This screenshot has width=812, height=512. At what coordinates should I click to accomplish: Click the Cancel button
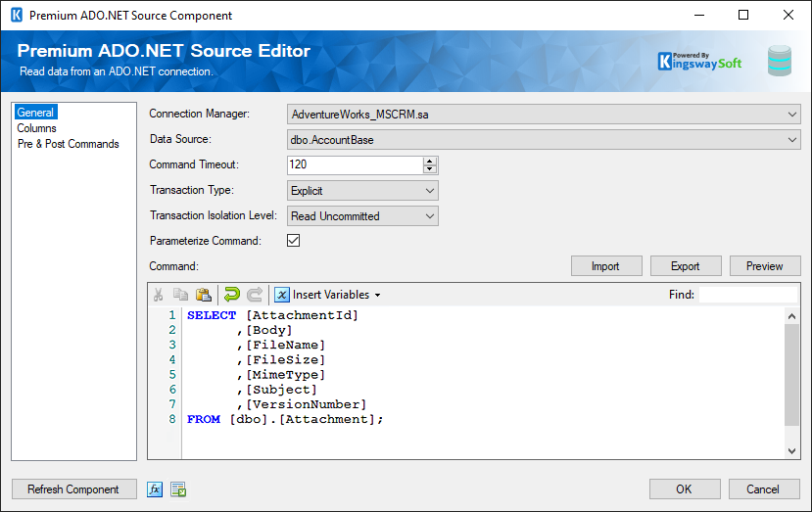click(764, 489)
